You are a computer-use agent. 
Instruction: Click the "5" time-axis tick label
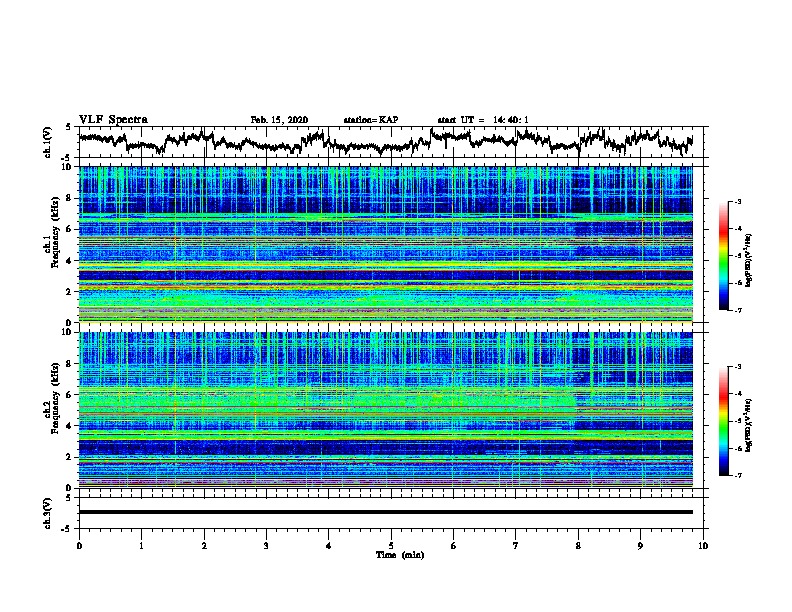391,545
